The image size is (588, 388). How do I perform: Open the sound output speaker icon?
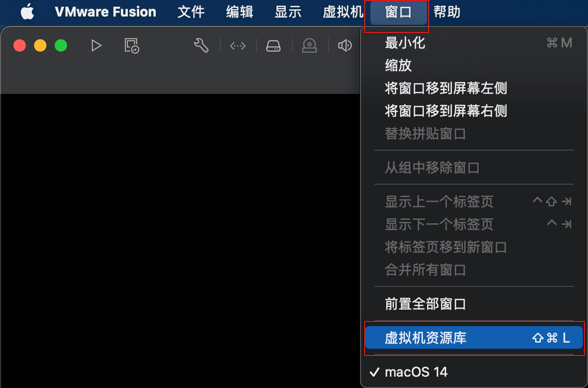pyautogui.click(x=345, y=45)
